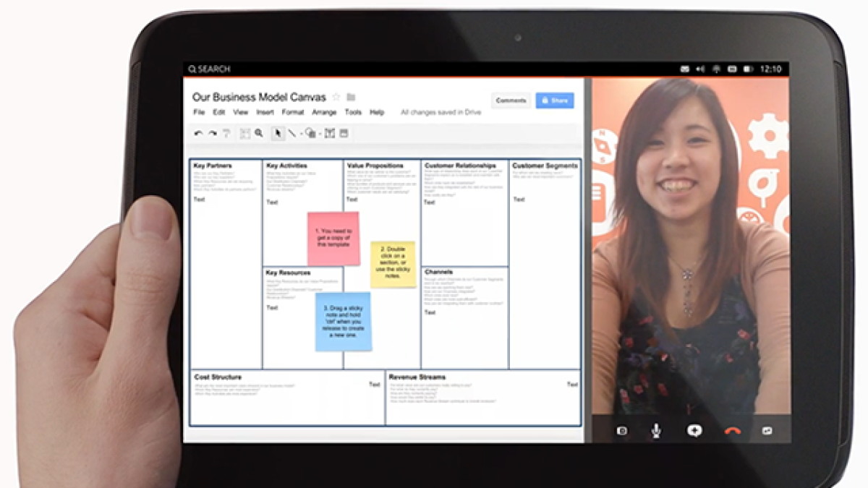Open the shape tool in the toolbar

310,133
